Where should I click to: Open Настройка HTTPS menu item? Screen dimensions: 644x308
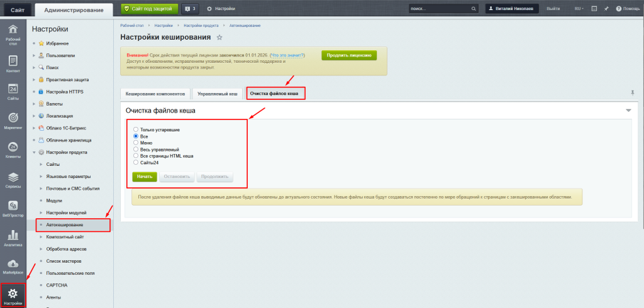pyautogui.click(x=65, y=92)
